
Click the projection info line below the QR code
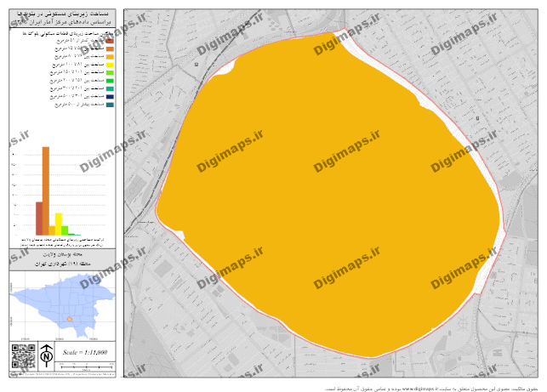[x=63, y=374]
